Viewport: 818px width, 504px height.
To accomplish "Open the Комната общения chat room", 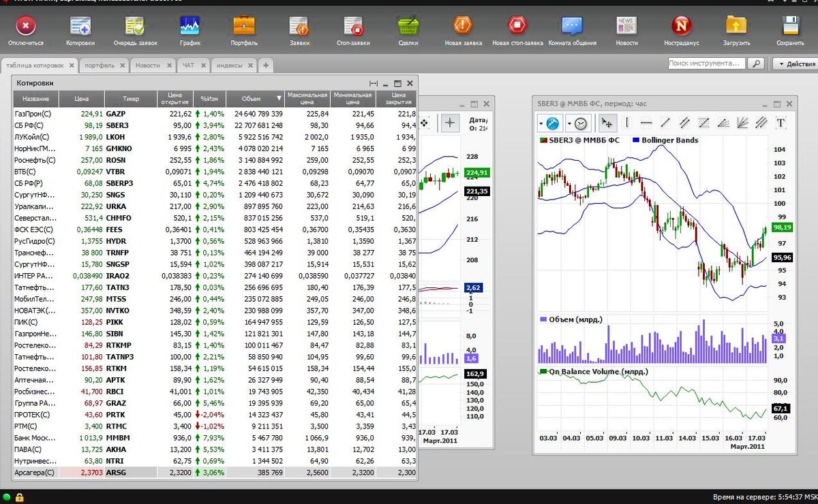I will (572, 26).
